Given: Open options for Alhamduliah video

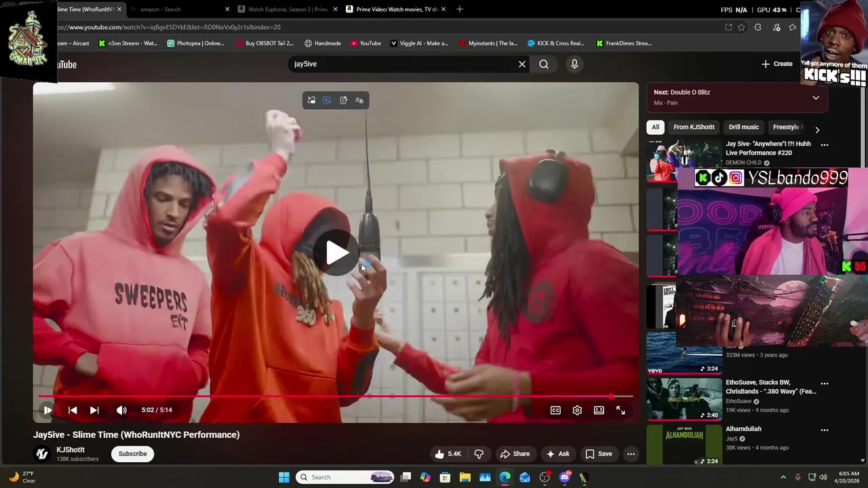Looking at the screenshot, I should [825, 430].
